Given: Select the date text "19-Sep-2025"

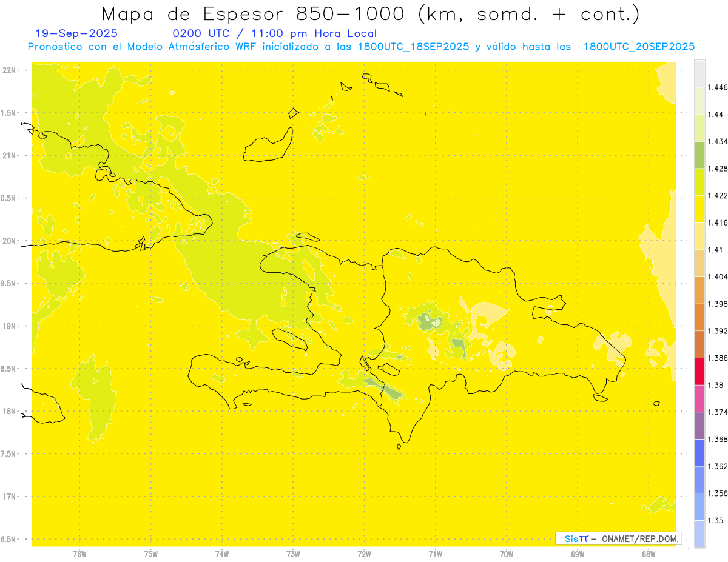Looking at the screenshot, I should click(76, 33).
